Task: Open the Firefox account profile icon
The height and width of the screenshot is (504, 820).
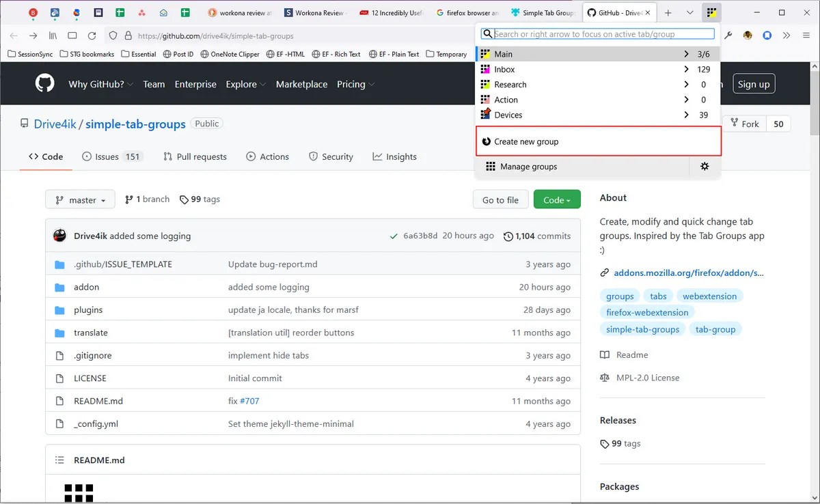Action: (x=747, y=36)
